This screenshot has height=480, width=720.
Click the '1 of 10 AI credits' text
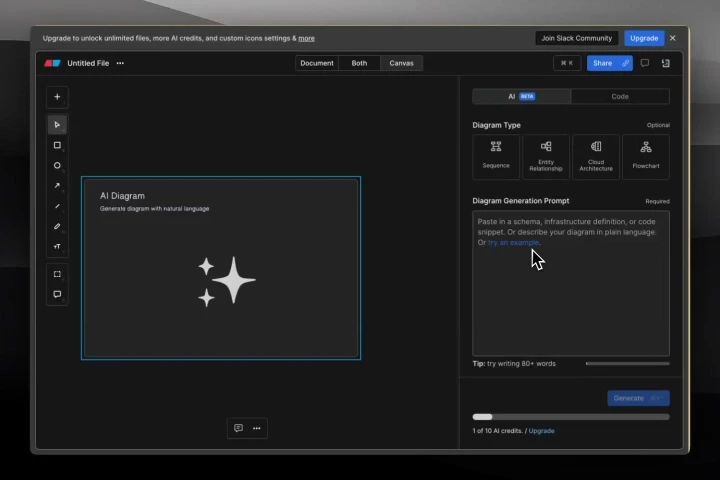[498, 431]
